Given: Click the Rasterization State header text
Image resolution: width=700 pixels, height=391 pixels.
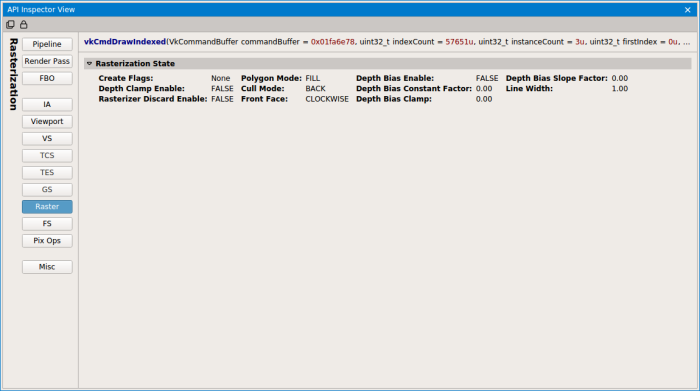Looking at the screenshot, I should (x=135, y=63).
